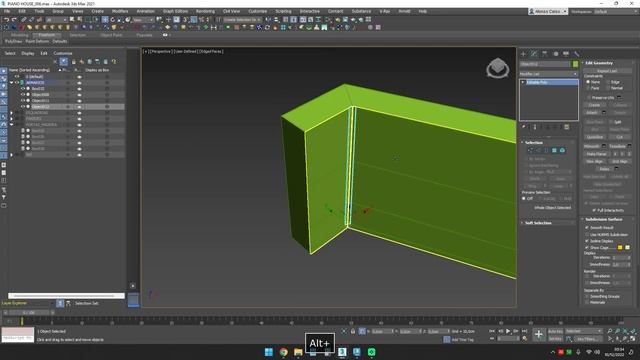Open the Create tab (plus) in the command panel

click(x=524, y=54)
